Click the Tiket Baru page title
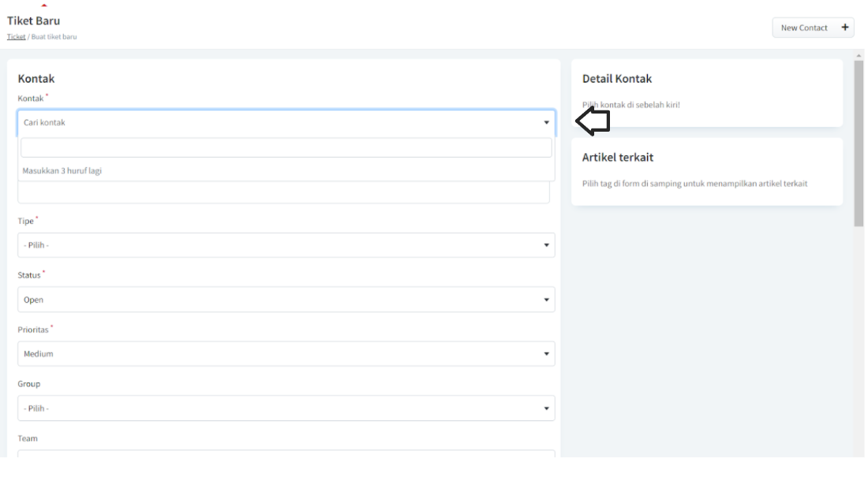868x481 pixels. (x=33, y=21)
